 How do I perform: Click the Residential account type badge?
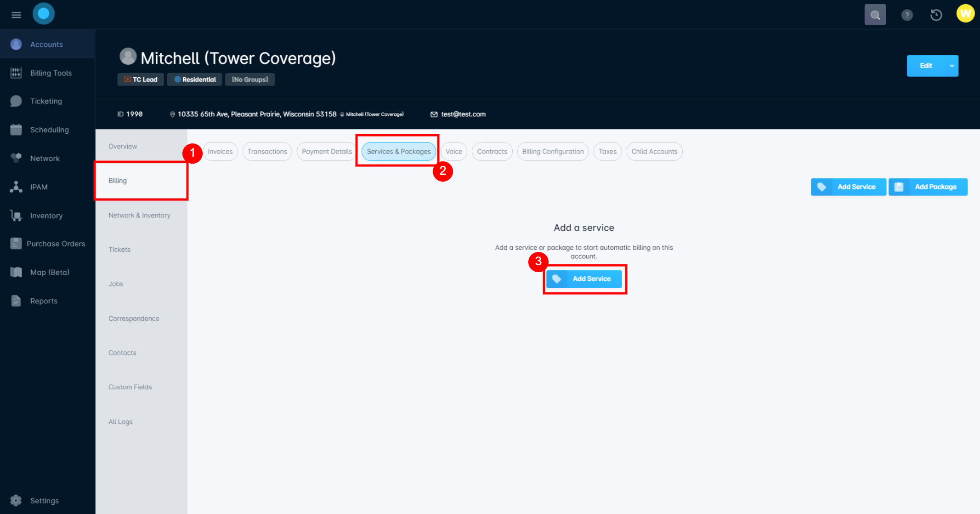[195, 80]
